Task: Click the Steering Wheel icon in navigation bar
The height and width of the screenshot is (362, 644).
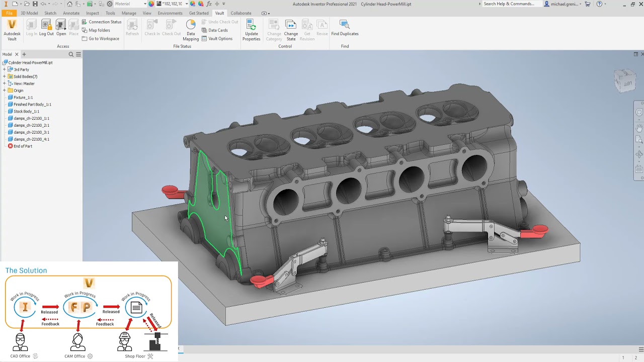Action: tap(639, 112)
